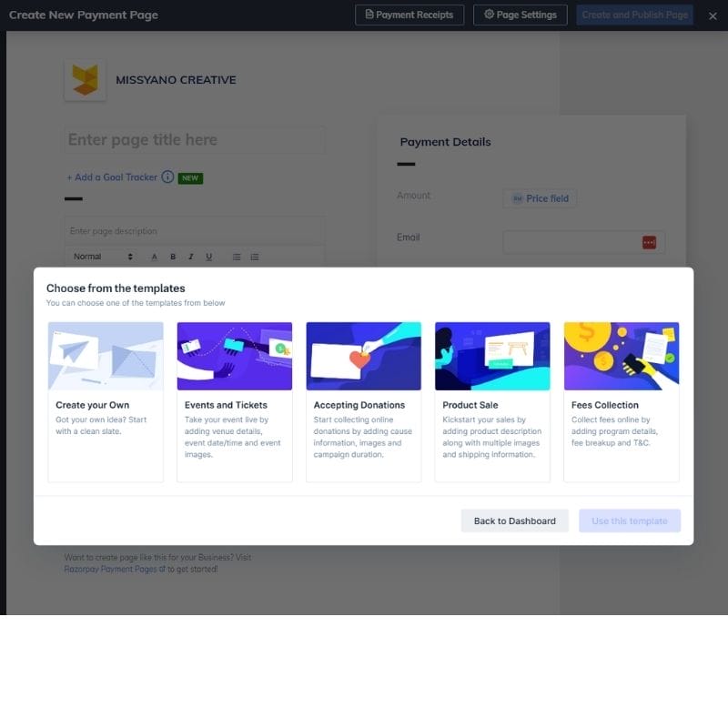Open Payment Receipts
The width and height of the screenshot is (728, 728).
tap(409, 15)
